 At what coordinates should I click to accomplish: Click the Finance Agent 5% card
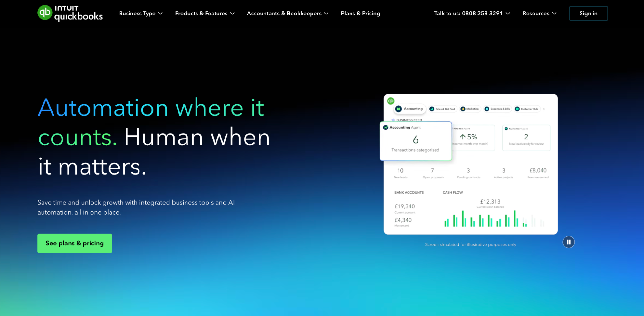473,138
